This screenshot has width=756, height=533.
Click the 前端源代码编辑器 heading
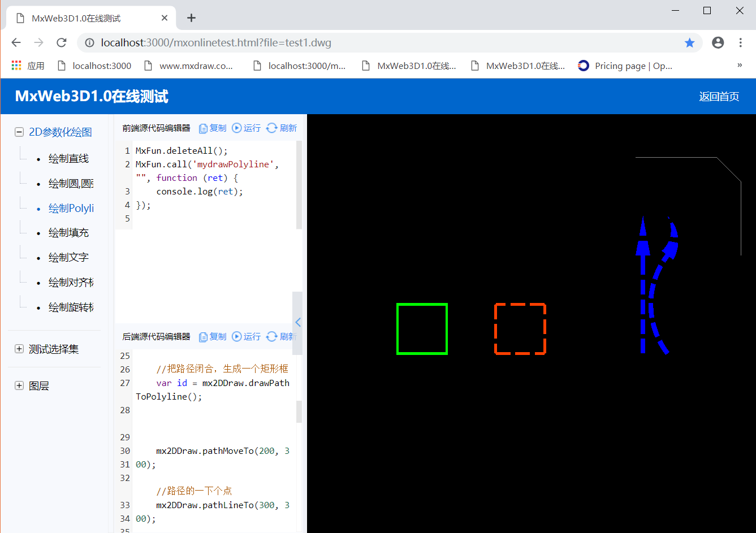pos(156,128)
